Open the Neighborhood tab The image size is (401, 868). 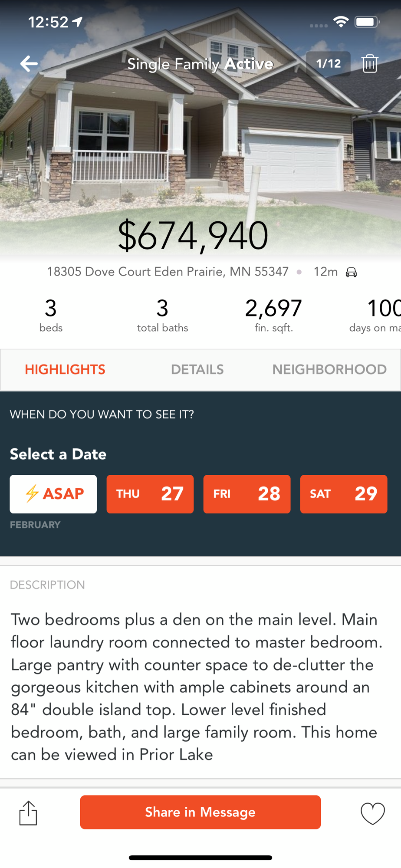[x=329, y=369]
